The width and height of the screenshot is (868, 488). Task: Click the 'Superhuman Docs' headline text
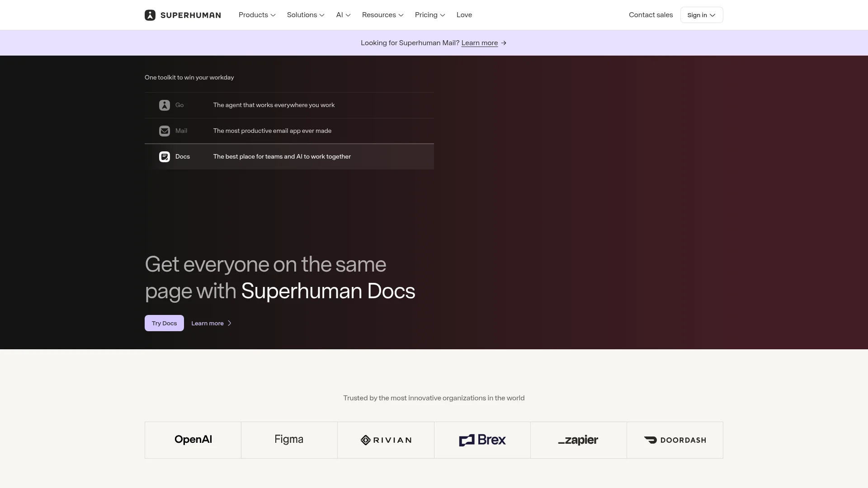pyautogui.click(x=328, y=291)
